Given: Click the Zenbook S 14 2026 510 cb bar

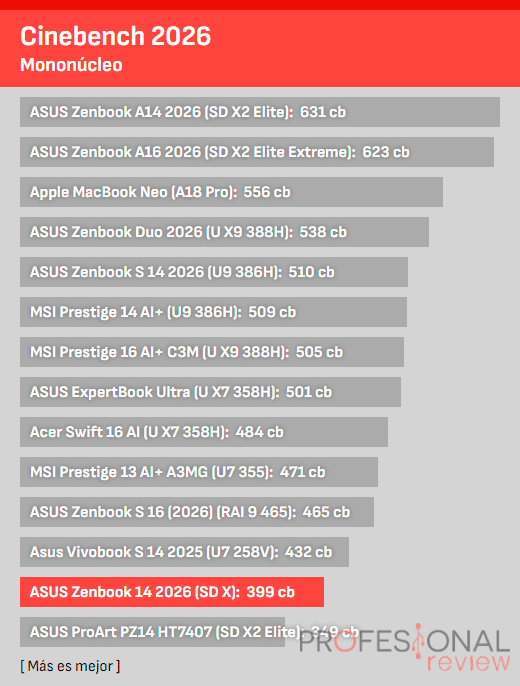Looking at the screenshot, I should 214,272.
